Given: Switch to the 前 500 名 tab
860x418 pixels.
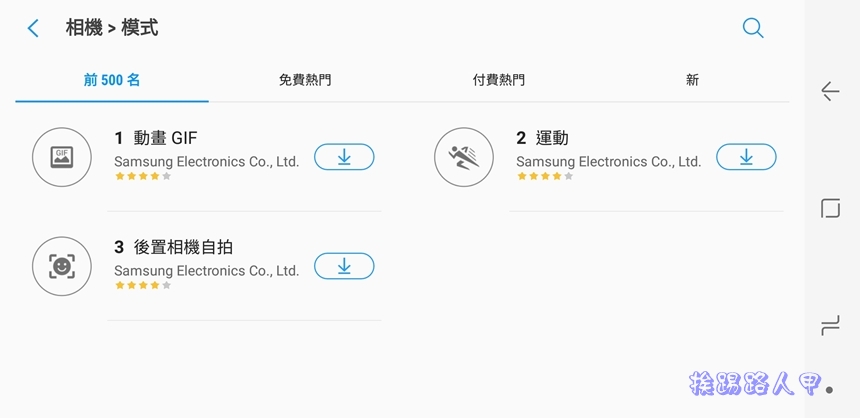Looking at the screenshot, I should pyautogui.click(x=112, y=81).
